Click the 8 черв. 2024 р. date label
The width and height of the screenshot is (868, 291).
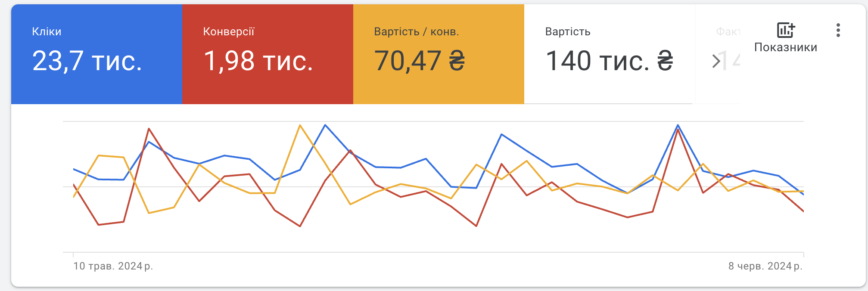point(765,266)
